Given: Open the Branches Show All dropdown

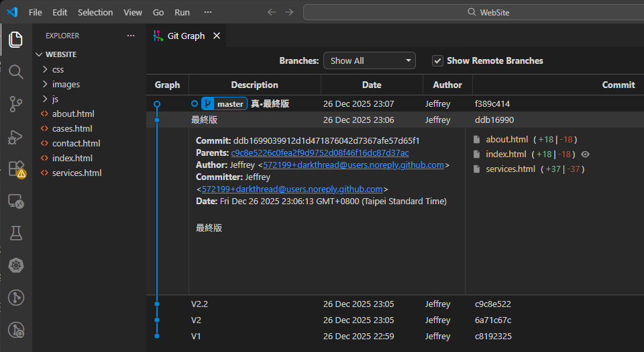Looking at the screenshot, I should click(x=370, y=60).
